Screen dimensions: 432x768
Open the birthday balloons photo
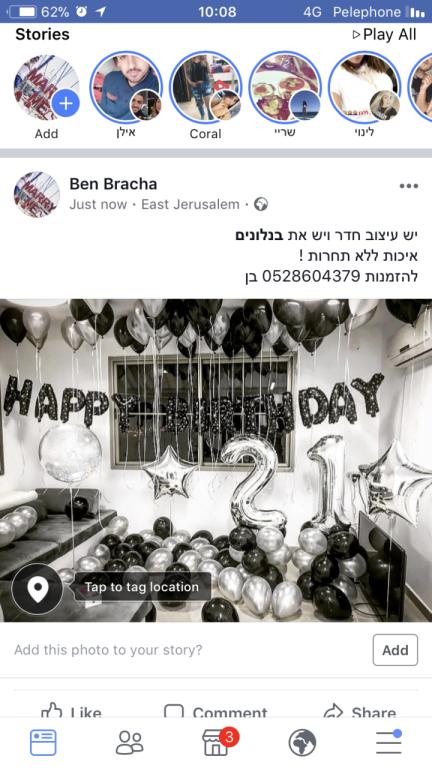point(216,460)
